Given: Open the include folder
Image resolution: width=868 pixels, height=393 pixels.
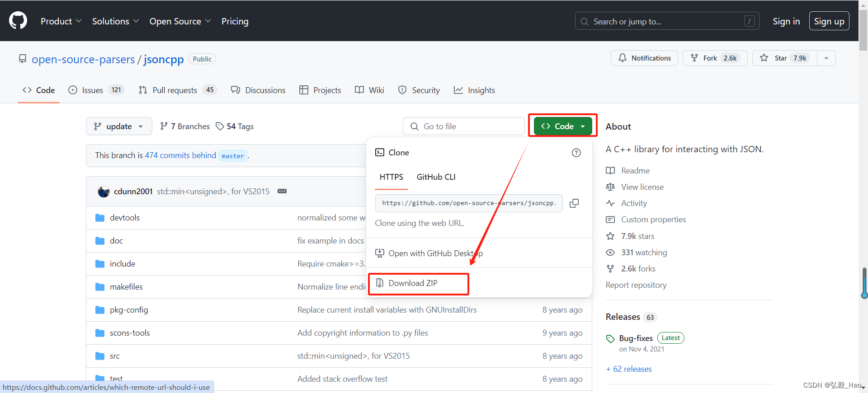Looking at the screenshot, I should point(123,264).
